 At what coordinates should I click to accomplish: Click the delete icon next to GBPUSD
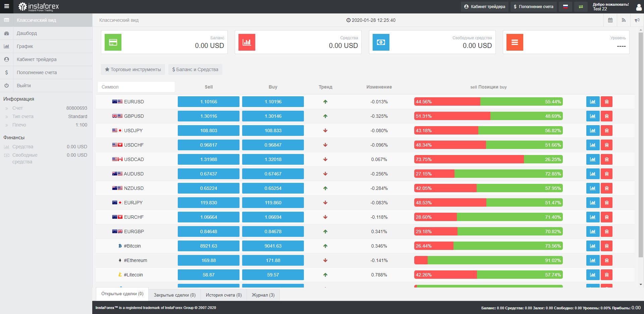click(x=606, y=116)
